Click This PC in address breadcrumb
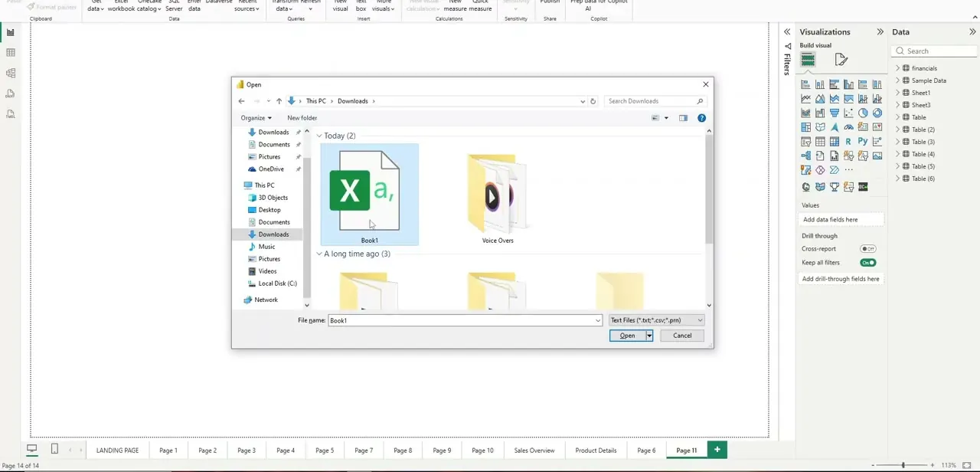The width and height of the screenshot is (980, 472). click(315, 101)
